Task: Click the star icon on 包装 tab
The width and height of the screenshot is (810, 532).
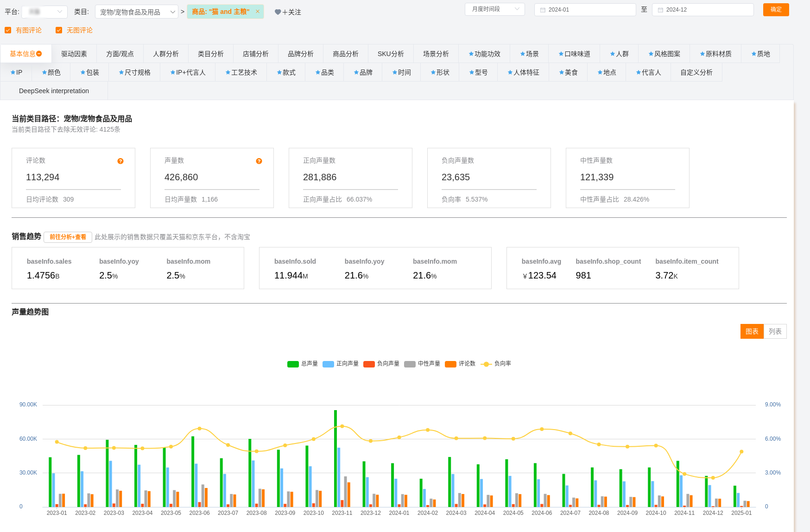Action: pyautogui.click(x=83, y=73)
